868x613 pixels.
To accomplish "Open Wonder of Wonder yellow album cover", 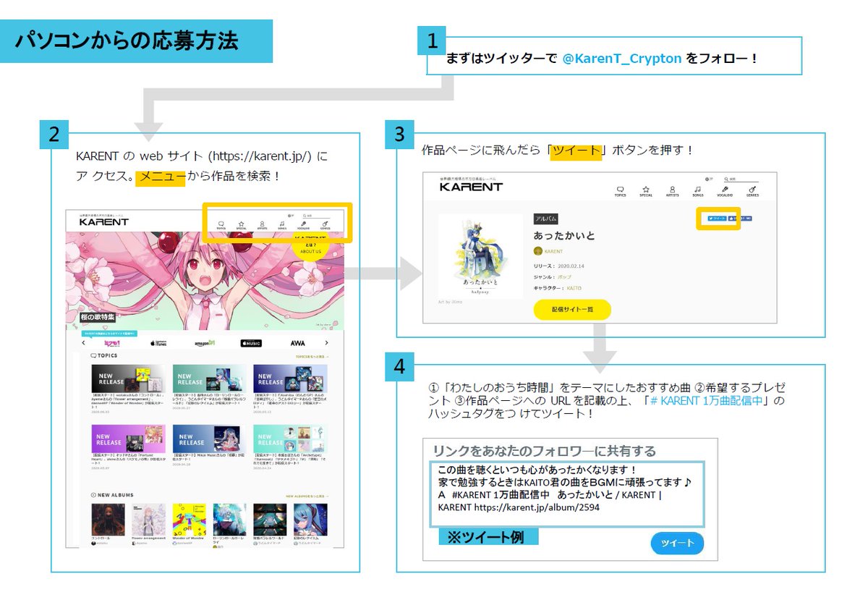I will pos(190,520).
